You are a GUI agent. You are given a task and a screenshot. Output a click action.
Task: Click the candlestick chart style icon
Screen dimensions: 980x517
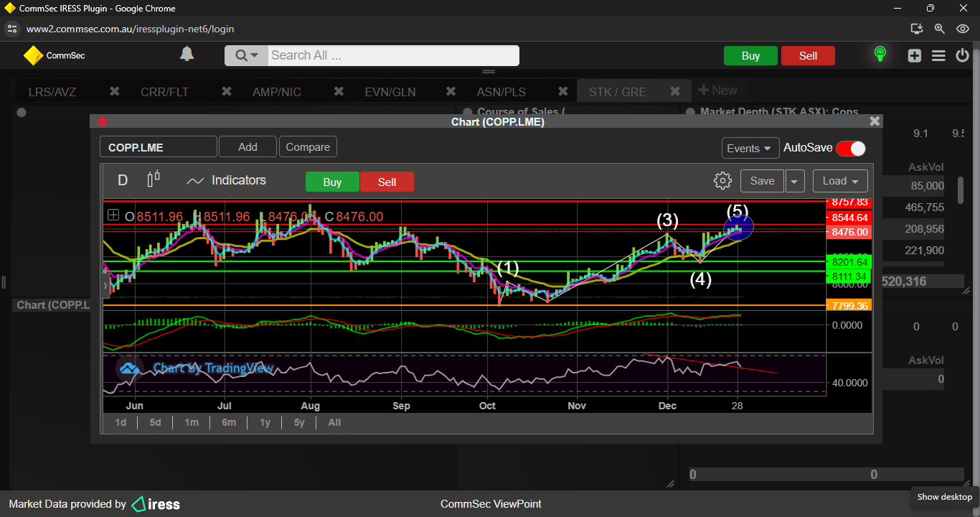154,180
